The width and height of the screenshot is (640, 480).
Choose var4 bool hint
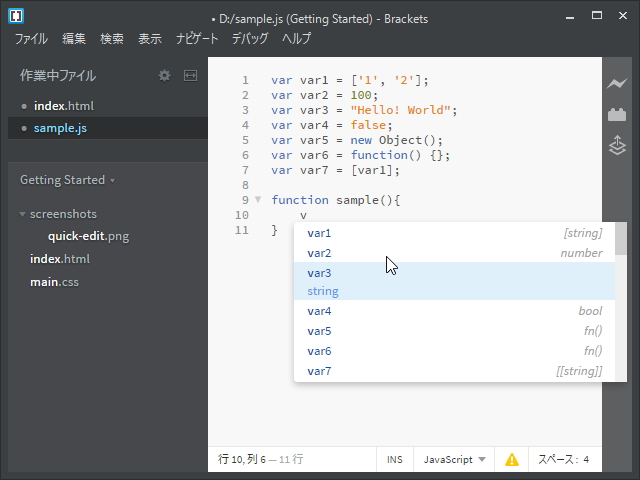[x=454, y=311]
